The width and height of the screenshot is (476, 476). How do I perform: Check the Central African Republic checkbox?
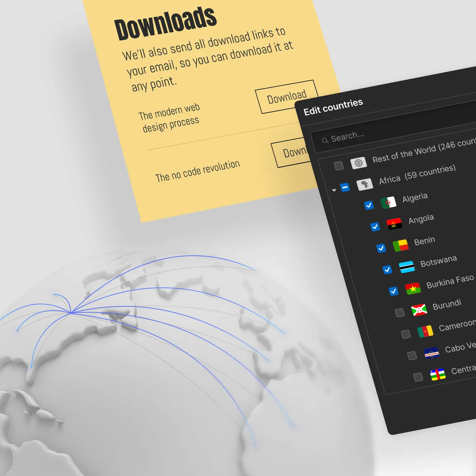coord(418,377)
